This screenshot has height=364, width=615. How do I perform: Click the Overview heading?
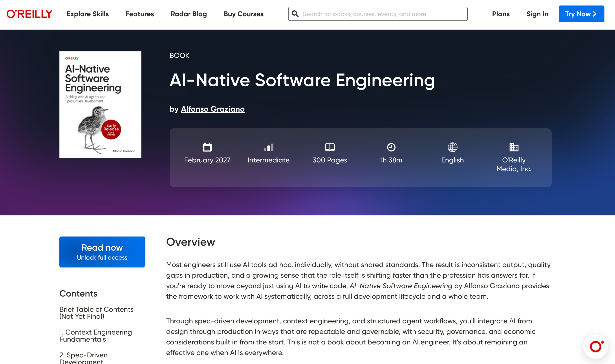coord(190,242)
